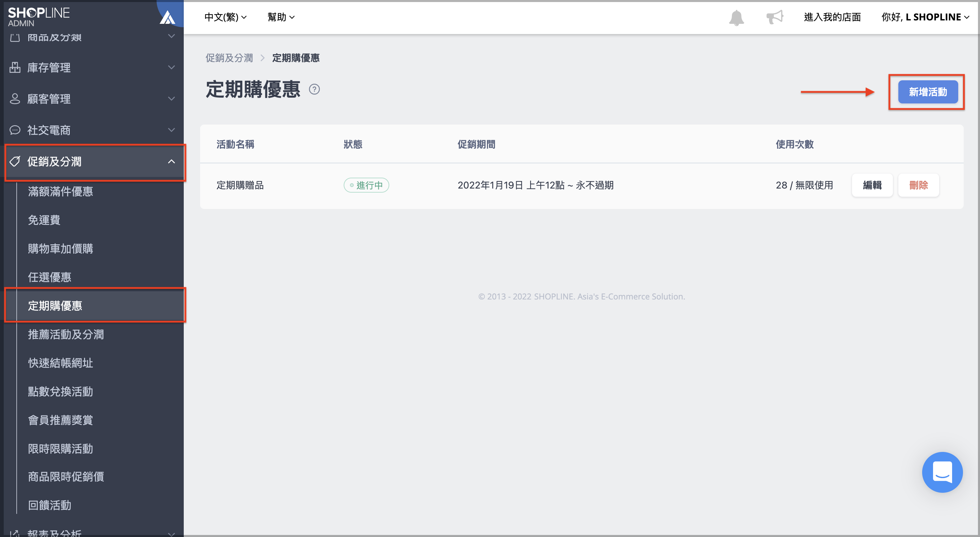980x537 pixels.
Task: Open 任選優惠 in sidebar
Action: click(x=49, y=277)
